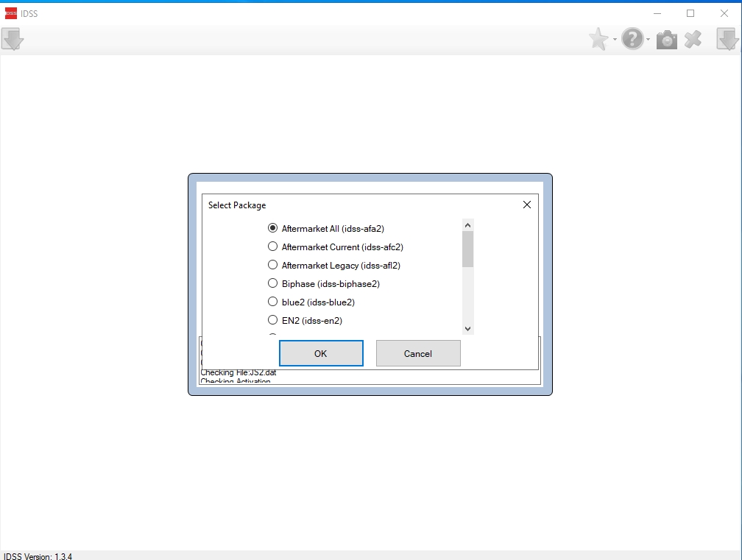The image size is (742, 560).
Task: Pick the Aftermarket Legacy (idss-afl2) radio button
Action: (273, 265)
